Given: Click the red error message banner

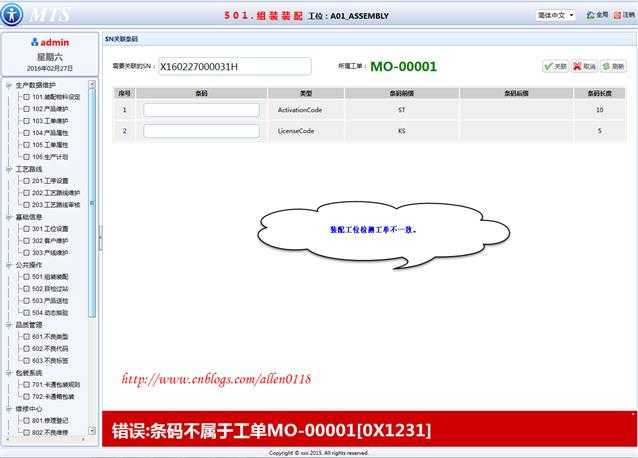Looking at the screenshot, I should [x=369, y=430].
